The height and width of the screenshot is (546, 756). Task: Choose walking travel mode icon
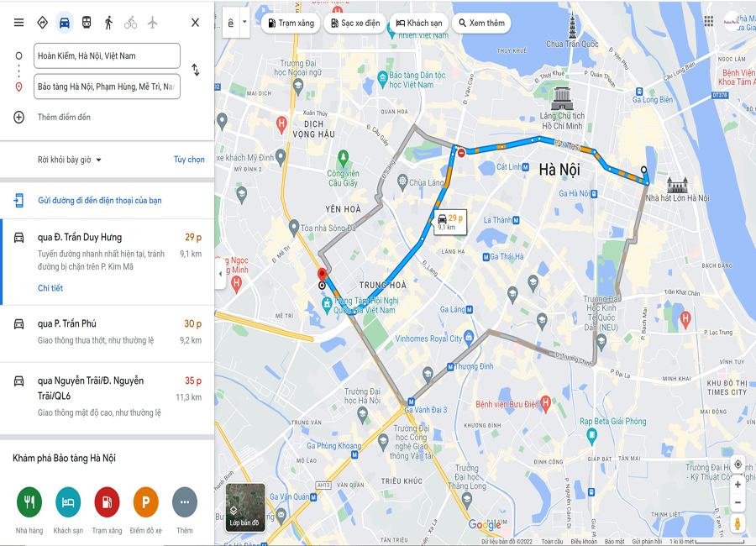pos(108,23)
